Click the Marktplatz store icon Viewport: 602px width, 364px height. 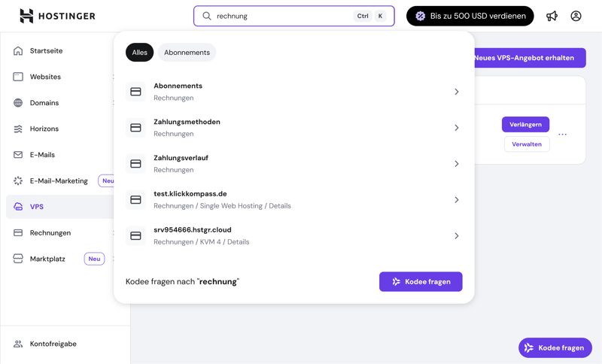point(18,259)
